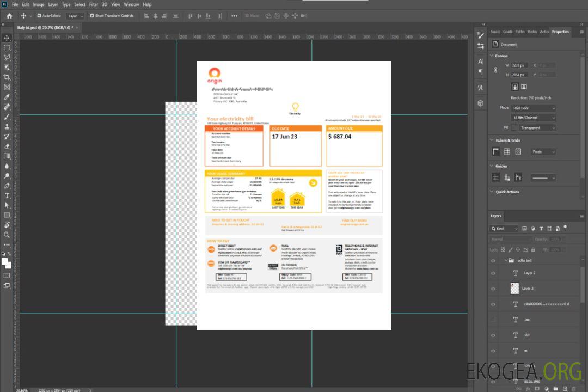Open the Filter menu
Viewport: 588px width, 392px height.
click(94, 4)
